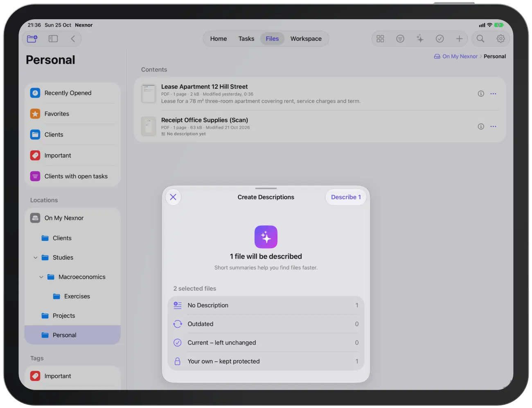Click the No Description row
532x408 pixels.
266,305
